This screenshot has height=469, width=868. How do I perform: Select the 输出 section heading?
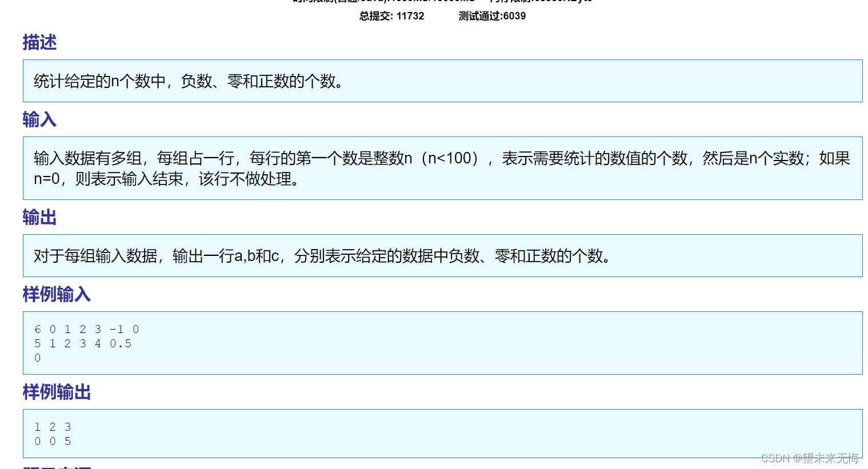tap(38, 218)
